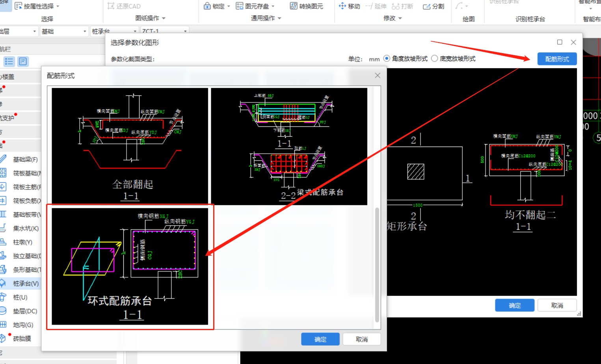Open the 按属性选择 dropdown arrow

point(58,6)
